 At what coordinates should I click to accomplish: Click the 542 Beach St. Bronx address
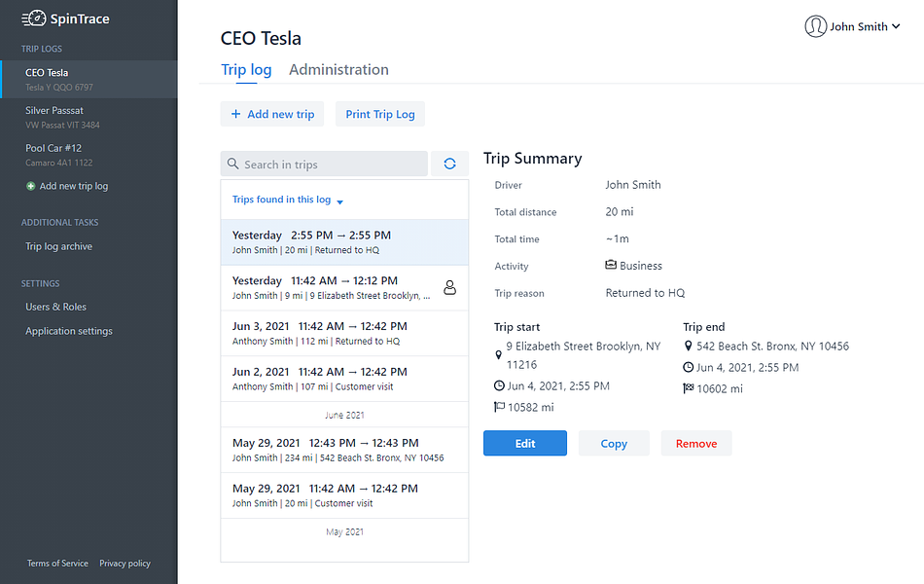(772, 347)
